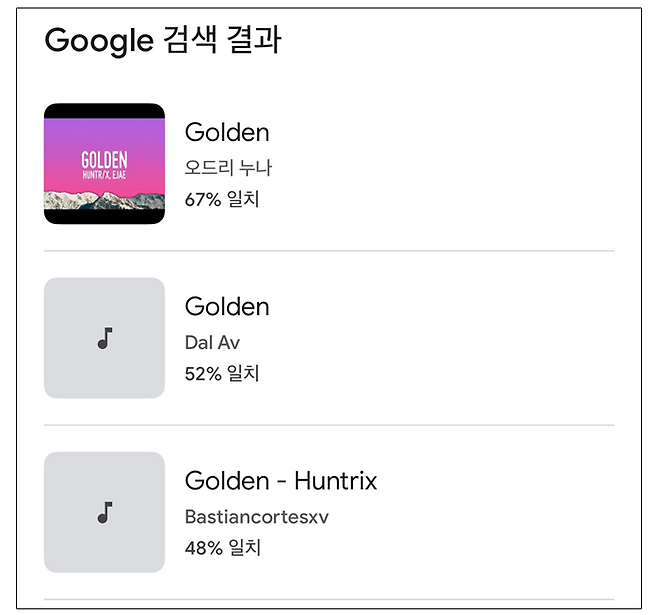Click the 48% 일치 match label
This screenshot has width=658, height=615.
(x=222, y=548)
